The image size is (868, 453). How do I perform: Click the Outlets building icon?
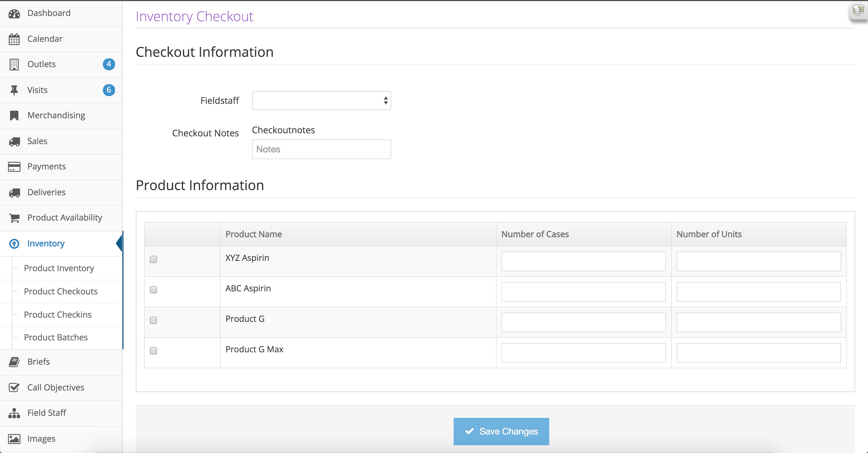pos(14,64)
